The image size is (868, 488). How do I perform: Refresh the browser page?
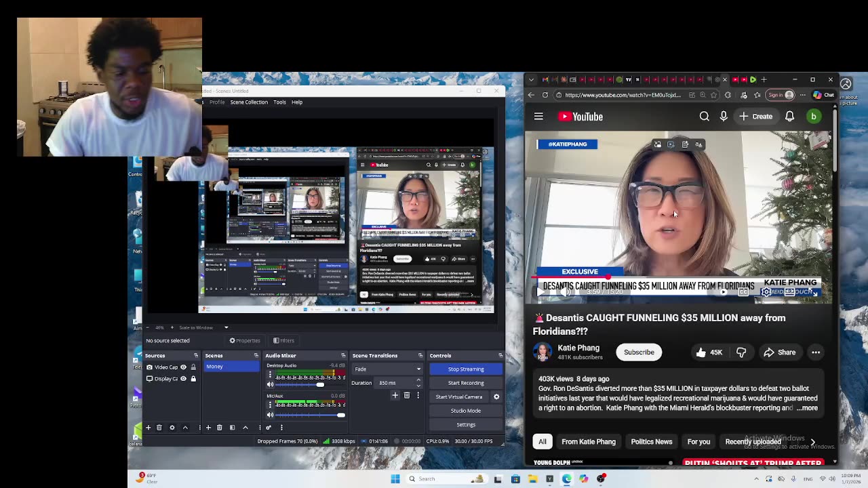pyautogui.click(x=545, y=95)
